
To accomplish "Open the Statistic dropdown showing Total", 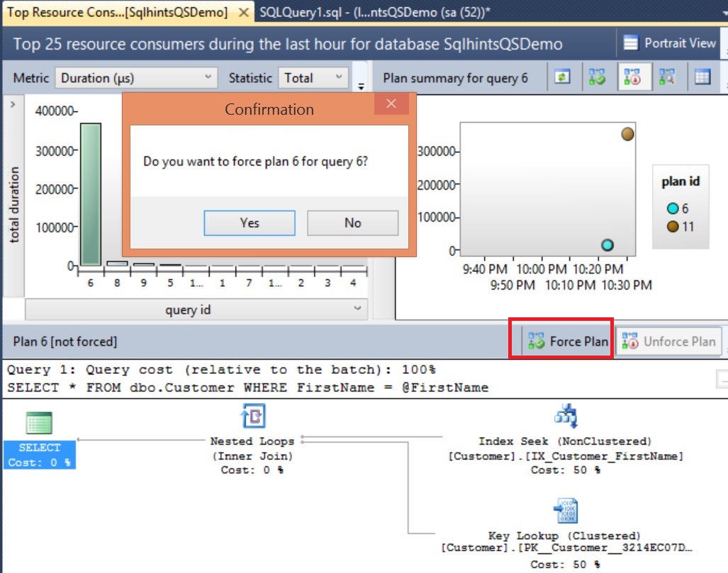I will 315,78.
